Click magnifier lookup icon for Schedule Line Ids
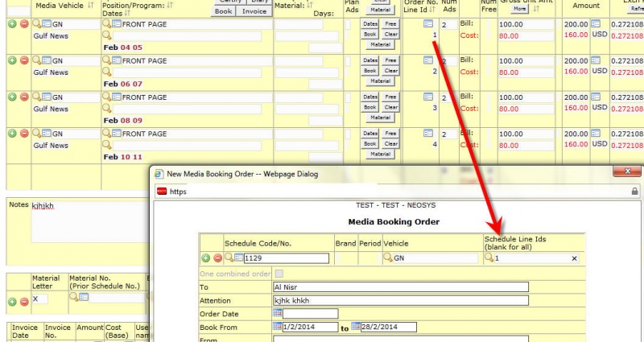Screen dimensions: 644x342 coord(489,258)
